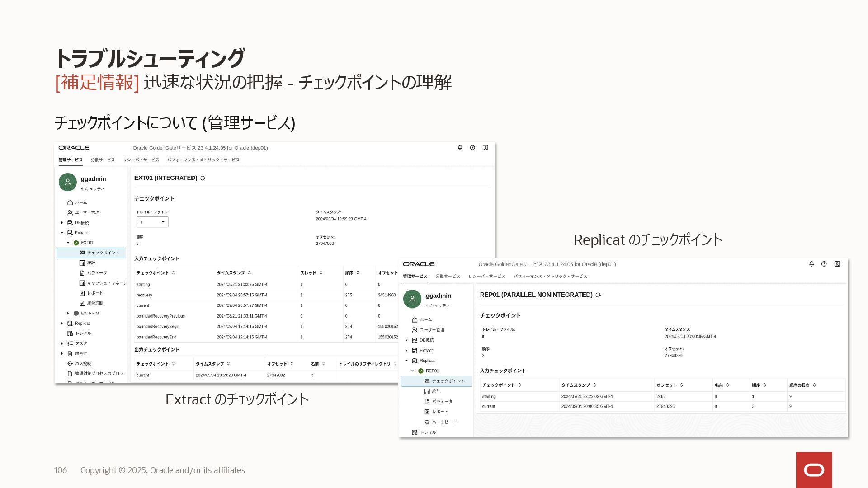The height and width of the screenshot is (488, 868).
Task: Open the トレイル・ファイル dropdown showing lt
Action: pyautogui.click(x=152, y=222)
